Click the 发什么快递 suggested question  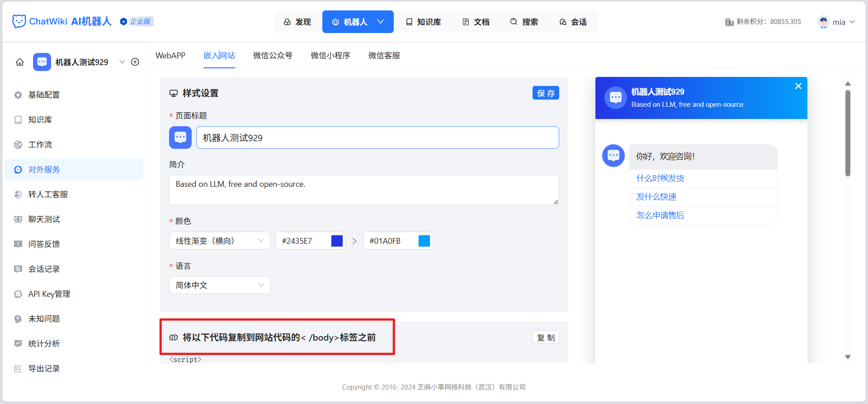tap(656, 197)
